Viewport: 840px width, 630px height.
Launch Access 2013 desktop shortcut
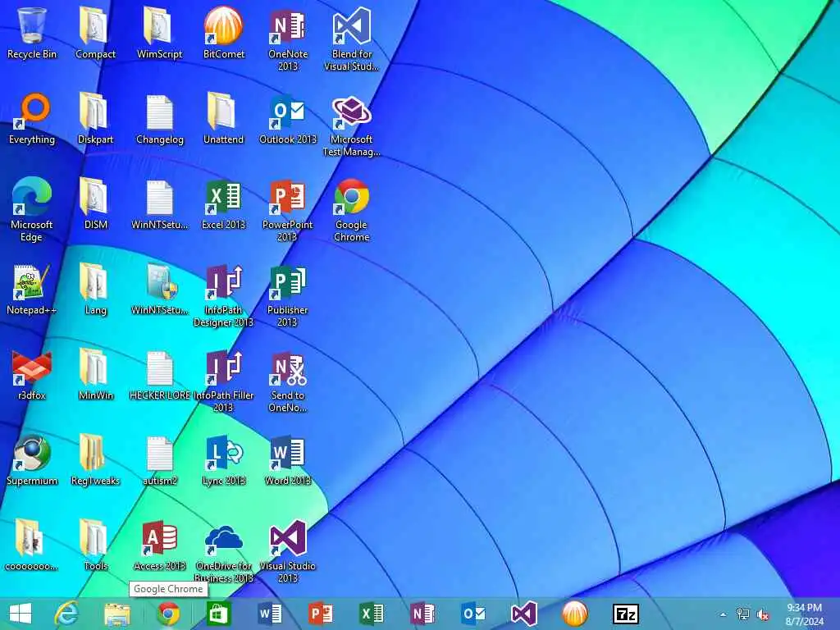pos(159,545)
